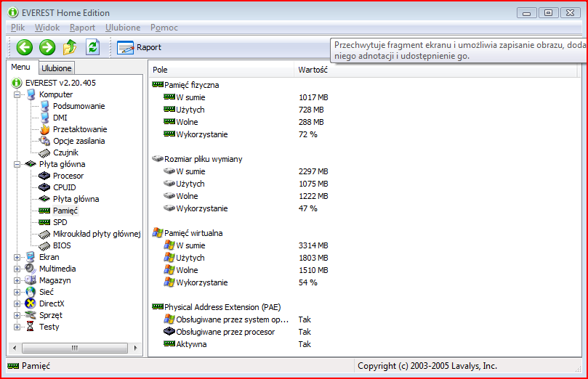Screen dimensions: 588x379
Task: Open Podsumowanie page in tree
Action: pyautogui.click(x=78, y=106)
